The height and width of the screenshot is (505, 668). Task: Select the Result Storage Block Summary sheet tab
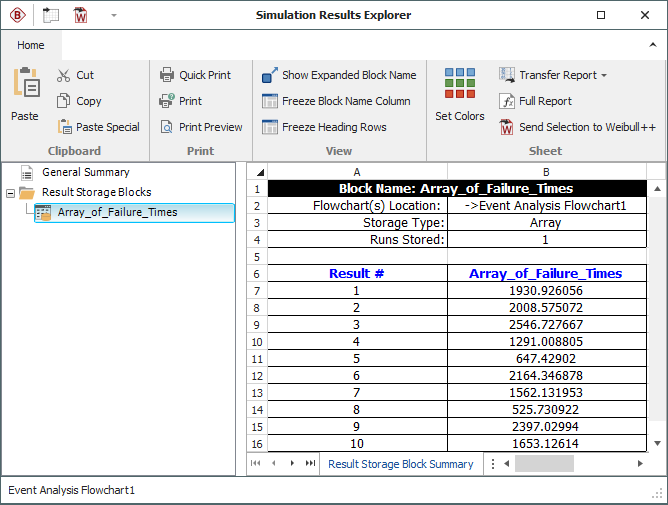pyautogui.click(x=400, y=464)
